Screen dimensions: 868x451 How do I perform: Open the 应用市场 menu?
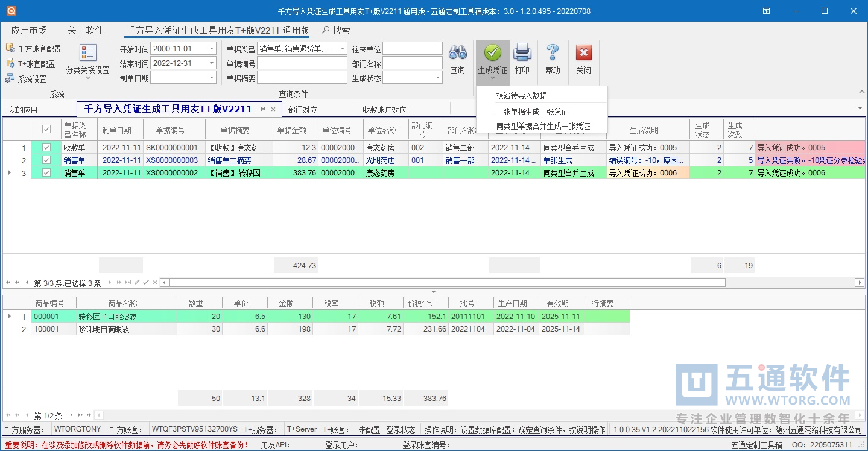pyautogui.click(x=29, y=30)
